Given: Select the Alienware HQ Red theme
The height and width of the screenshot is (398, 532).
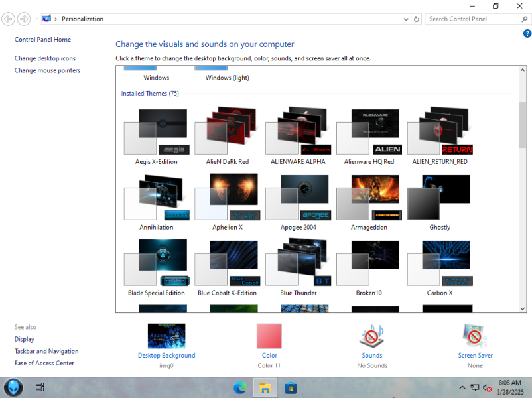Looking at the screenshot, I should tap(369, 136).
